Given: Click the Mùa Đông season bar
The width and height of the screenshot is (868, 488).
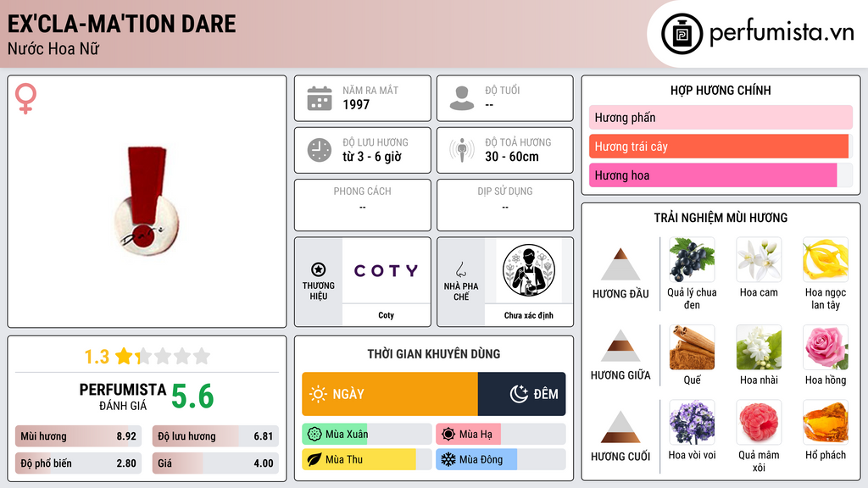Looking at the screenshot, I should pos(500,460).
